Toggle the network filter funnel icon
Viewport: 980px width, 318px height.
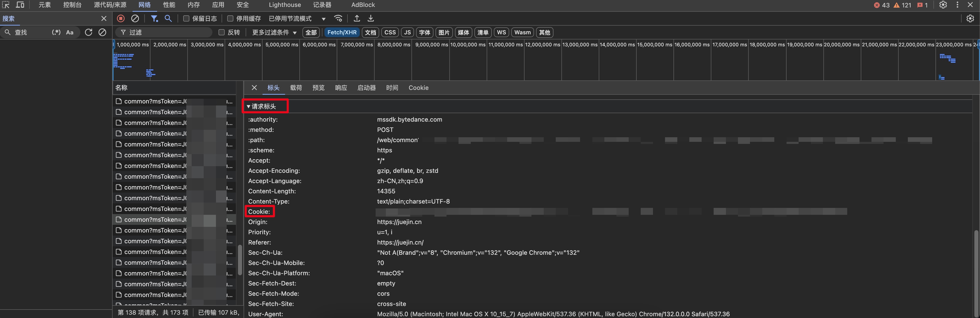[x=154, y=18]
